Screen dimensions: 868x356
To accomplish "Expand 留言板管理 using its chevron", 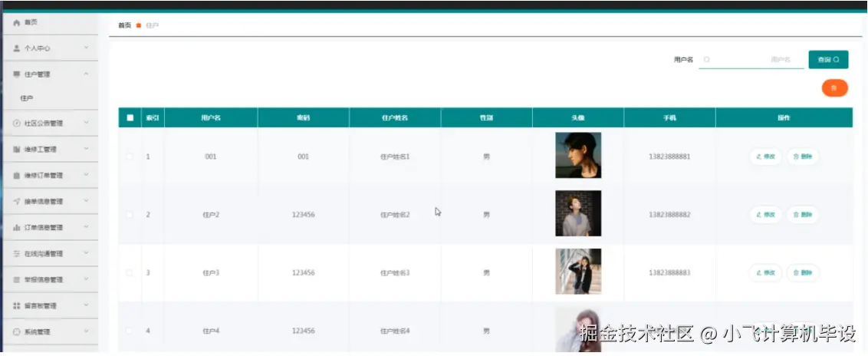I will [86, 305].
